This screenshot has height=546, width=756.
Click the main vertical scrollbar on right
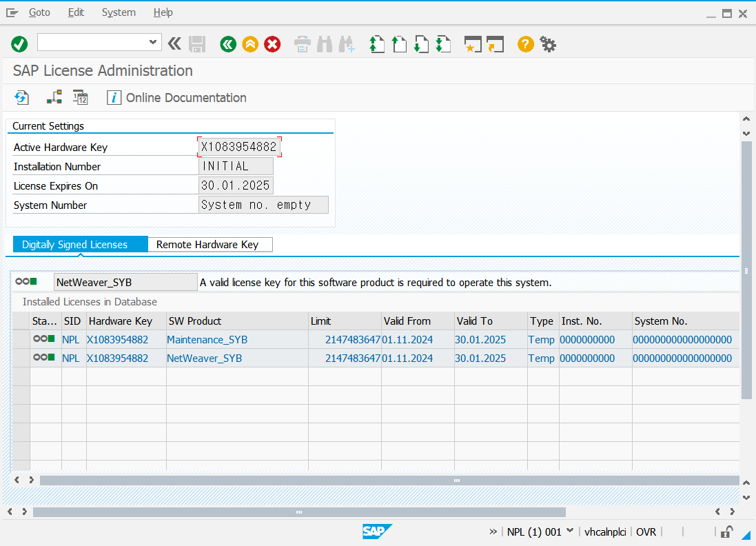[746, 270]
